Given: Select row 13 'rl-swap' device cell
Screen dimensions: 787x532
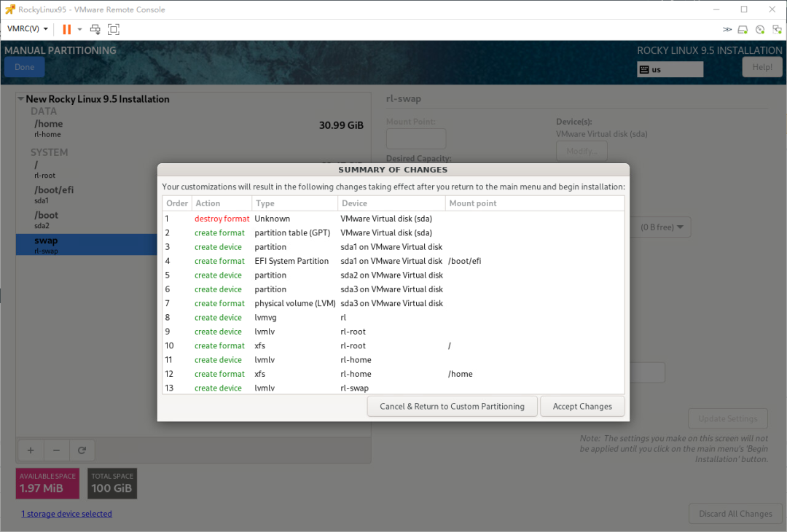Looking at the screenshot, I should (354, 388).
